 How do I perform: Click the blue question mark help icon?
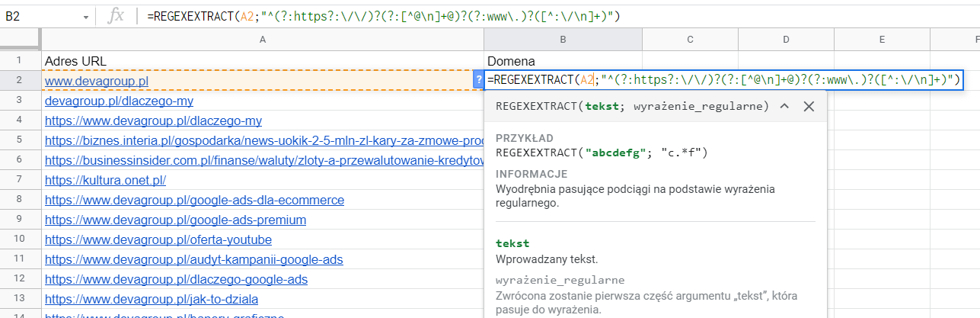pyautogui.click(x=478, y=80)
